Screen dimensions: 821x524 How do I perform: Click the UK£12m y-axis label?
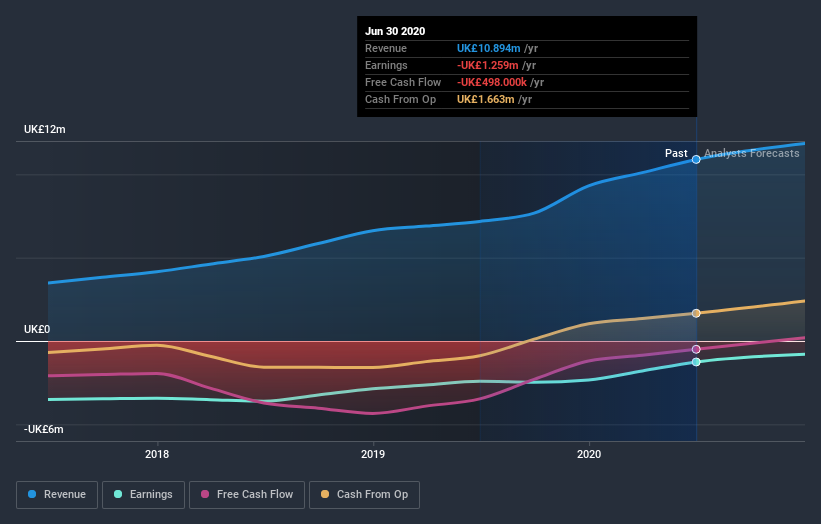[45, 129]
